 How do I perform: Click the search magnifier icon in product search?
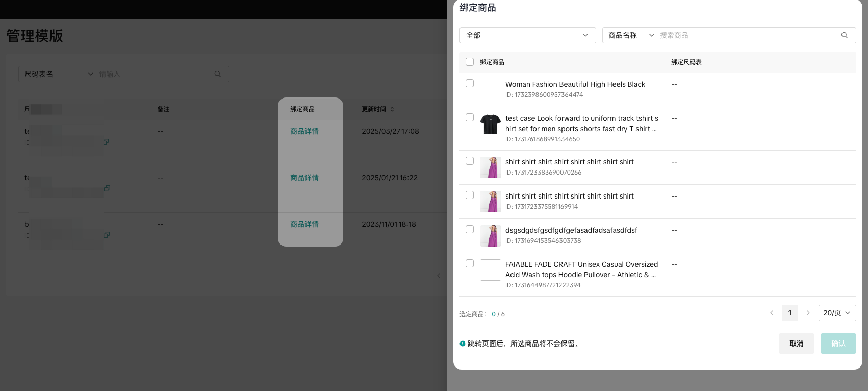click(x=844, y=35)
